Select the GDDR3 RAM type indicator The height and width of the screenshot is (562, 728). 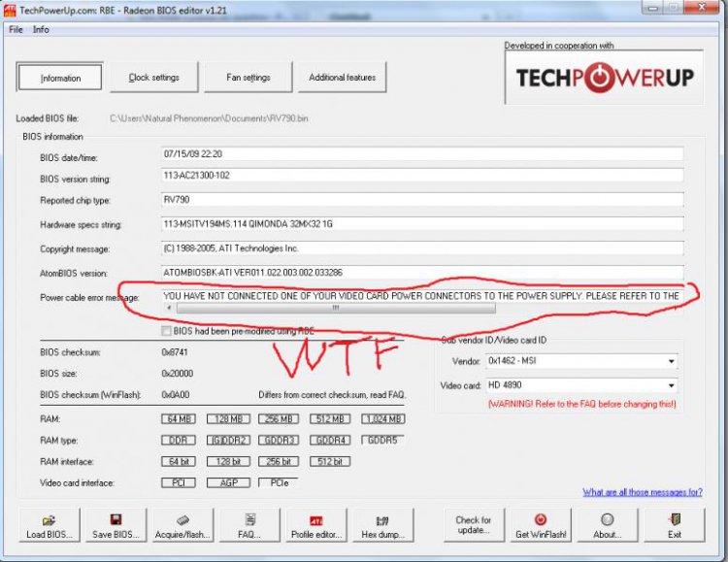(x=279, y=440)
